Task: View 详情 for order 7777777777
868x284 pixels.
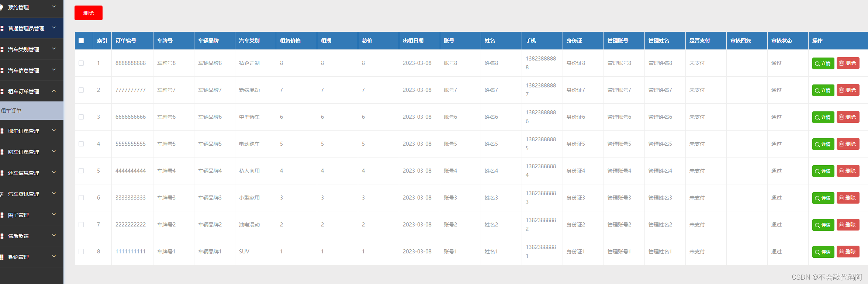Action: tap(823, 90)
